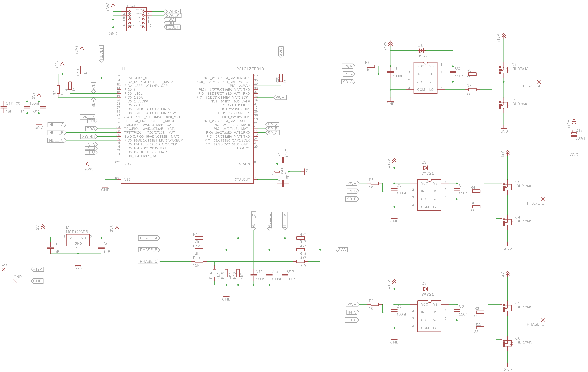Select the VDD pin name on U1

click(x=128, y=164)
